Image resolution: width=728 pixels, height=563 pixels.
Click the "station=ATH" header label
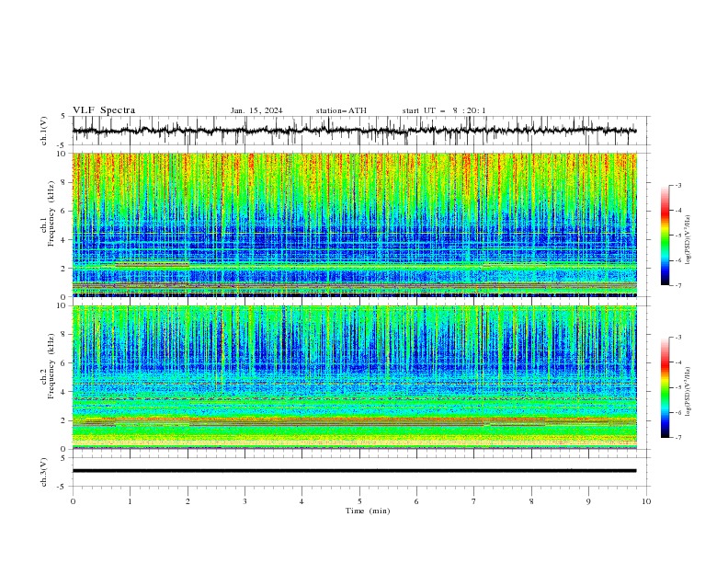click(x=341, y=110)
